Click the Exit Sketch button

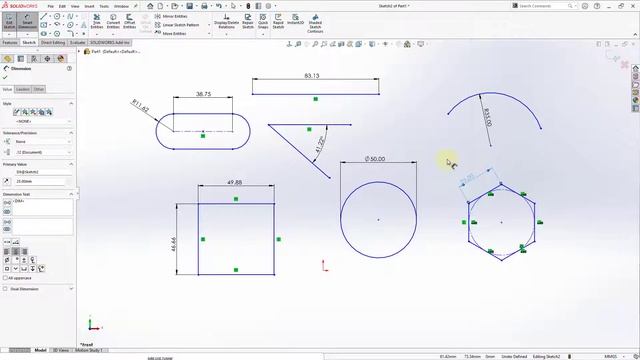[x=9, y=21]
